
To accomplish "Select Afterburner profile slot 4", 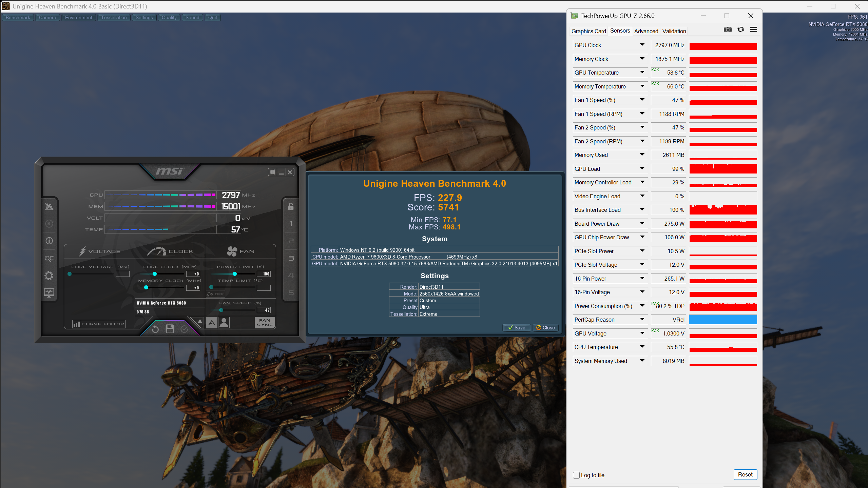I will click(291, 276).
